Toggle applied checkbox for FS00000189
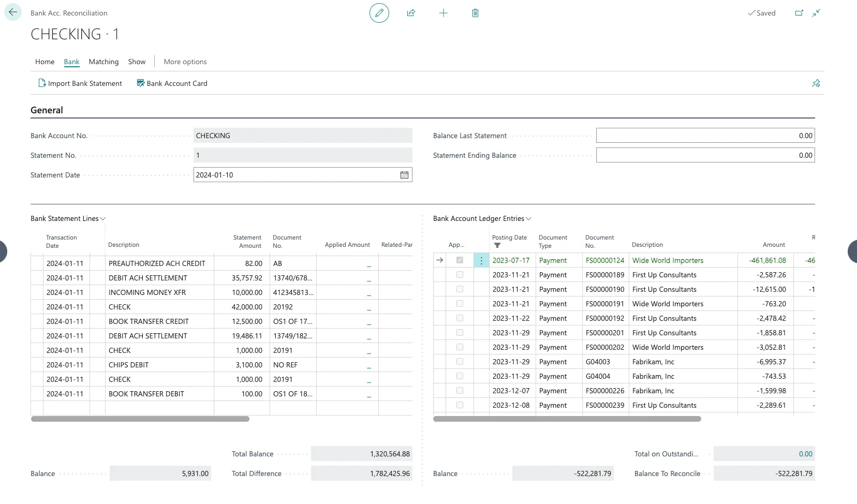 click(460, 275)
